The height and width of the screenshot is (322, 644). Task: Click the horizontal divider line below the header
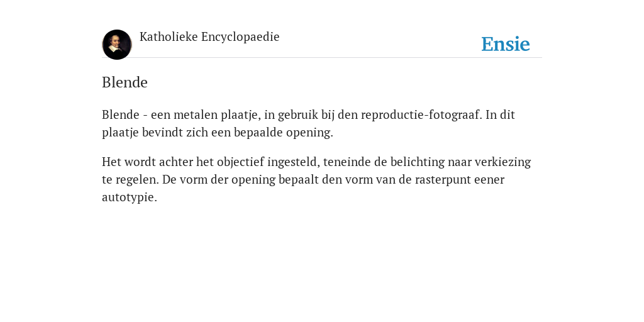[x=322, y=58]
